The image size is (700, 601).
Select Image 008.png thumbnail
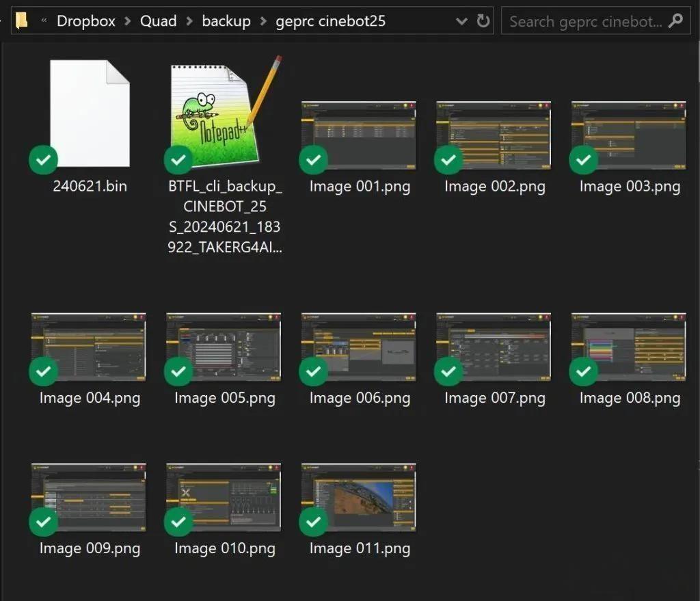[629, 347]
